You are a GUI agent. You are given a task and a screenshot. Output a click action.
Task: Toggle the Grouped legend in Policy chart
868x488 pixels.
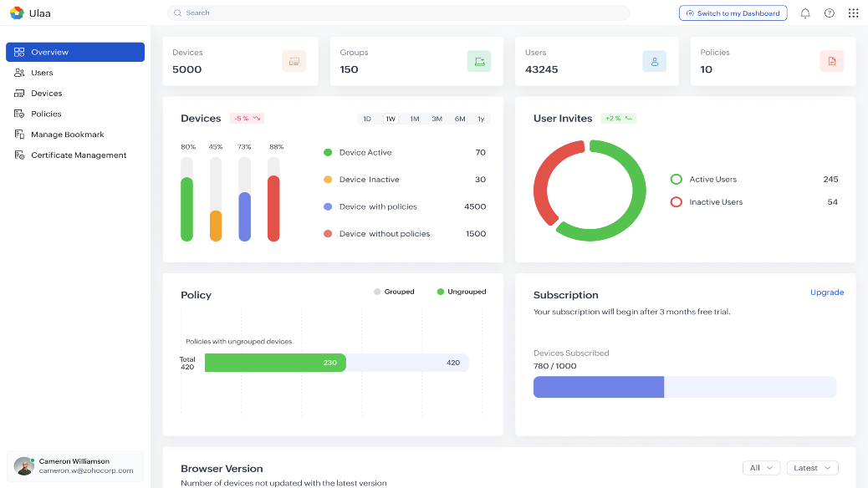click(x=394, y=292)
